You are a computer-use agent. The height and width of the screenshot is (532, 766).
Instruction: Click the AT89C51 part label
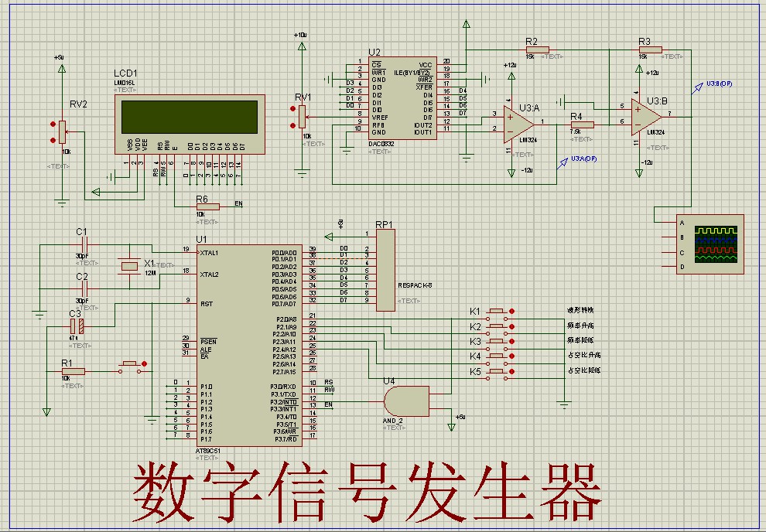(208, 451)
